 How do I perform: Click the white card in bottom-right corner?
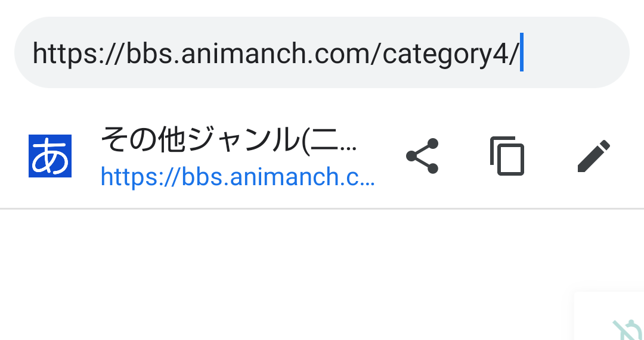(x=609, y=316)
